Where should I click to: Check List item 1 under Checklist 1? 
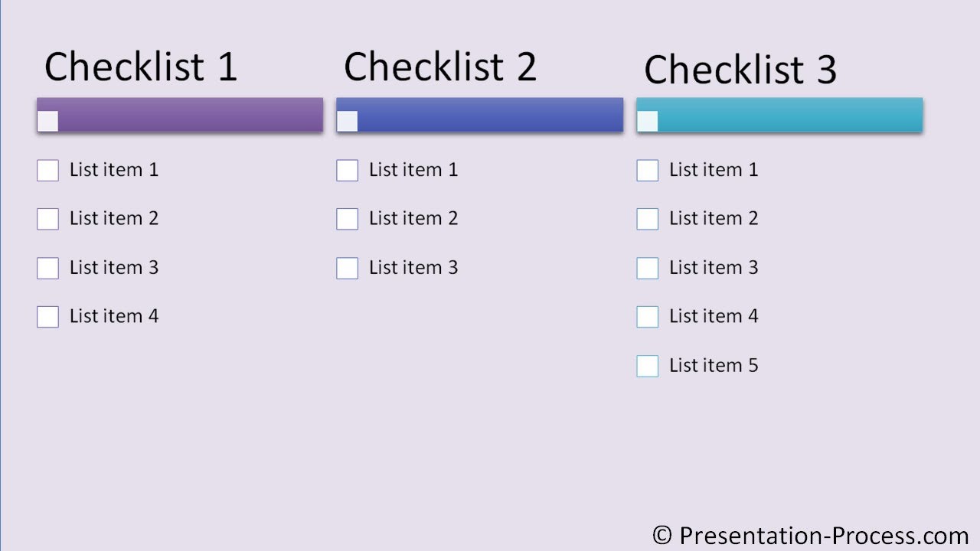(x=47, y=171)
